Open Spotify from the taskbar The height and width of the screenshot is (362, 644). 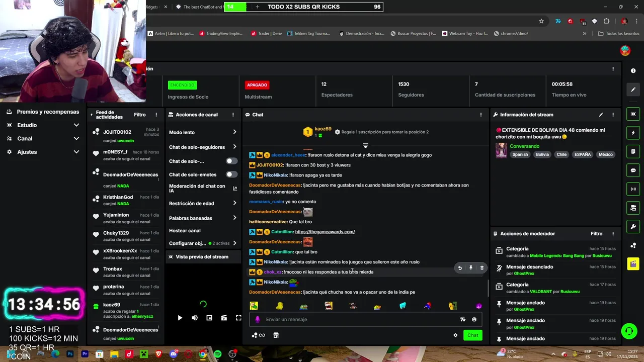pos(217,354)
